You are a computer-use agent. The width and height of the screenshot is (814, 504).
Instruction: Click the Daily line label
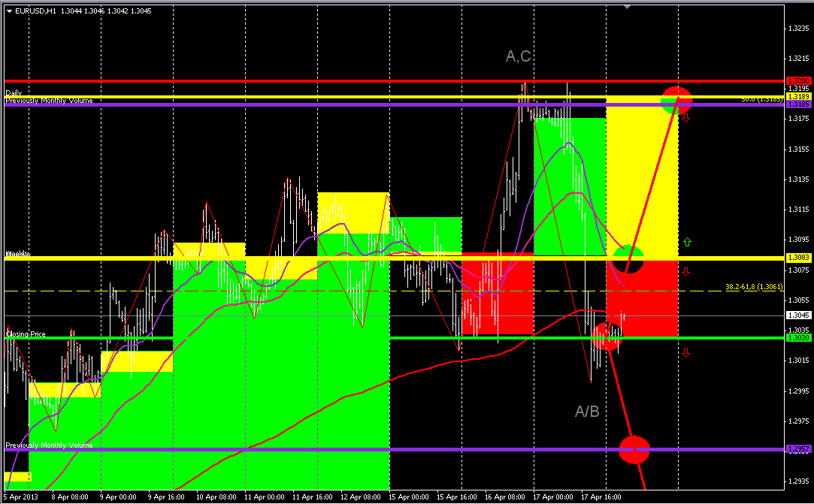pyautogui.click(x=14, y=93)
